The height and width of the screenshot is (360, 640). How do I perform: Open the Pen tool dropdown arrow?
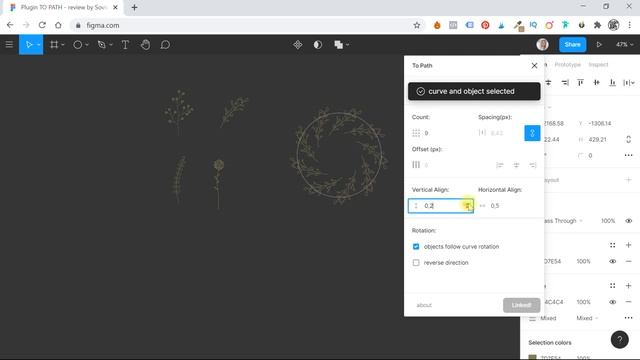(111, 45)
